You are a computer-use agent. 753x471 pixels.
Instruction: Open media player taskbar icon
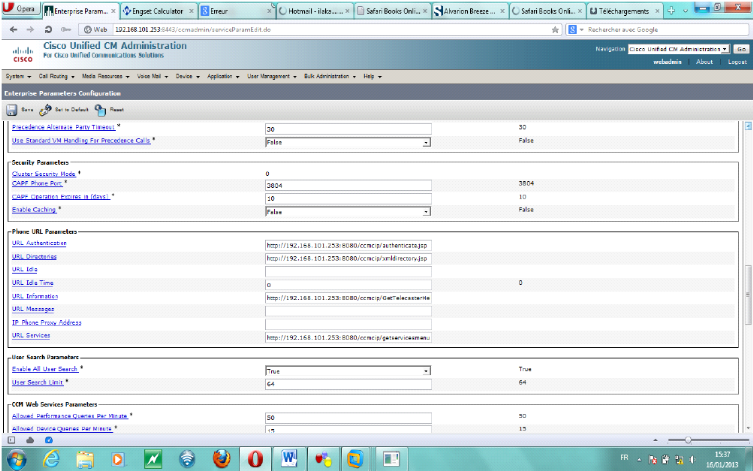click(x=118, y=459)
